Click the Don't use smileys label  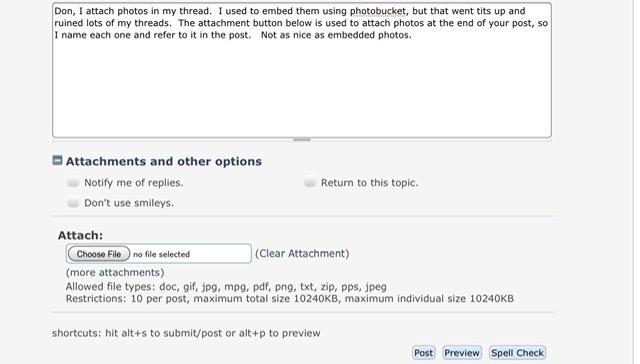(129, 203)
